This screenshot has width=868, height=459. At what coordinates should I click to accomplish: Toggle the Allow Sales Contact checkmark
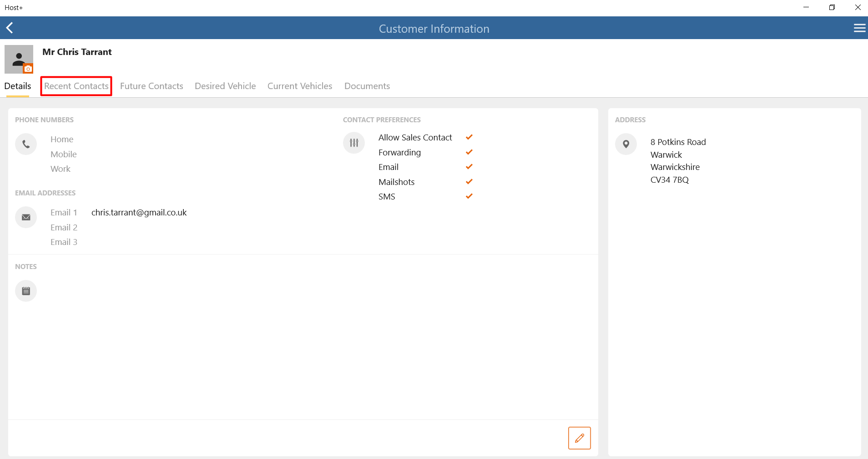pyautogui.click(x=469, y=137)
